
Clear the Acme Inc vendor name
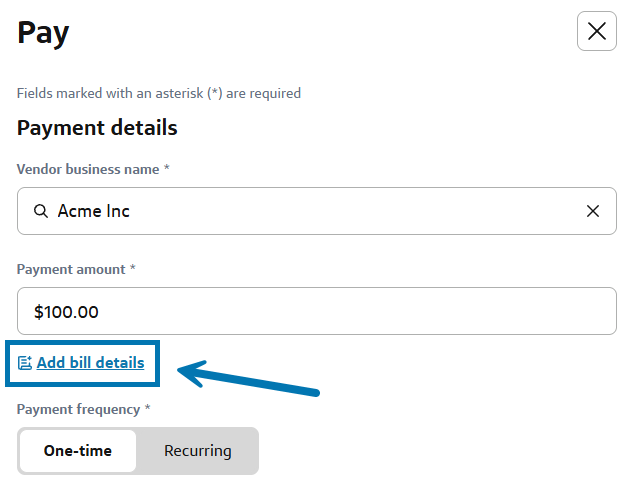click(592, 211)
